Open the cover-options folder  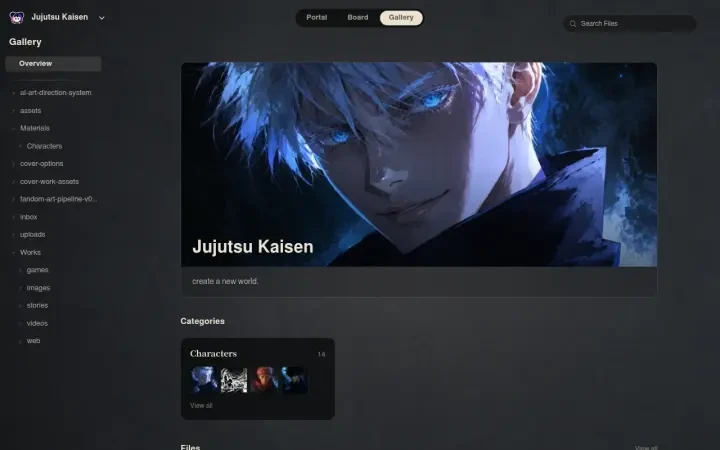pos(41,164)
